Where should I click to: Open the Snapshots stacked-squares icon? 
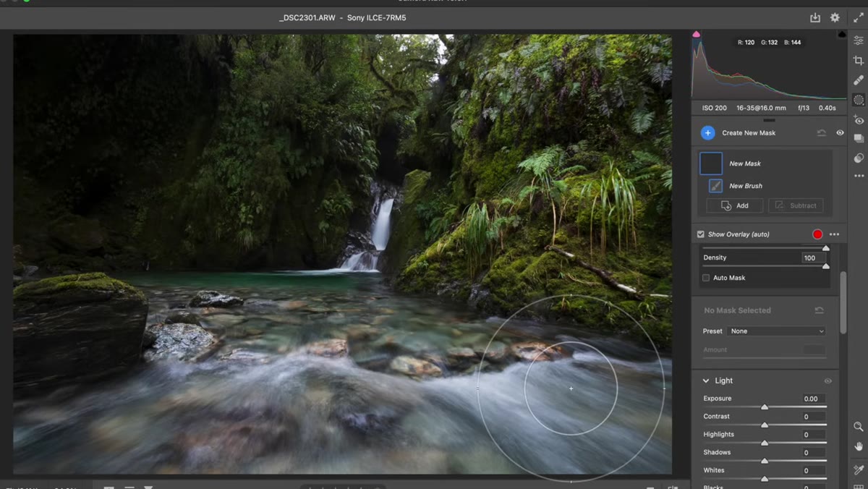pos(859,139)
